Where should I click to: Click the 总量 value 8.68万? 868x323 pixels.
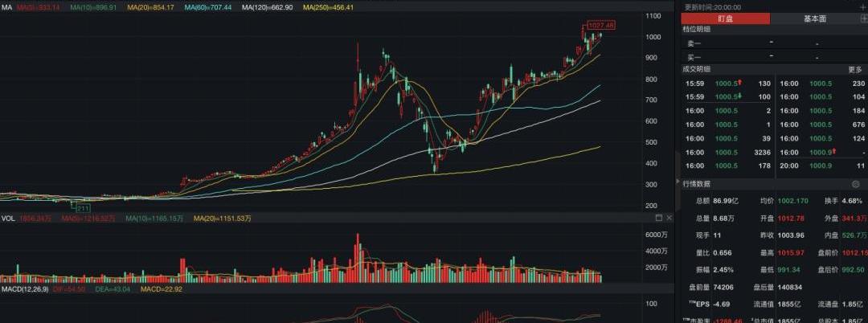[724, 219]
